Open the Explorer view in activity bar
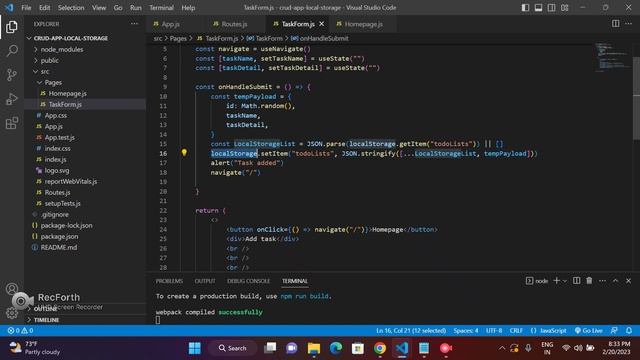The height and width of the screenshot is (360, 640). click(x=12, y=27)
